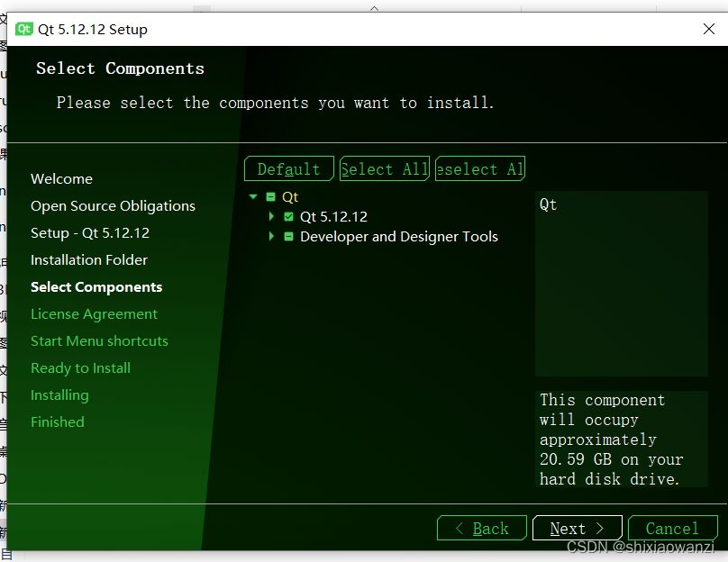This screenshot has height=562, width=728.
Task: Expand the Qt 5.12.12 tree node
Action: pyautogui.click(x=271, y=216)
